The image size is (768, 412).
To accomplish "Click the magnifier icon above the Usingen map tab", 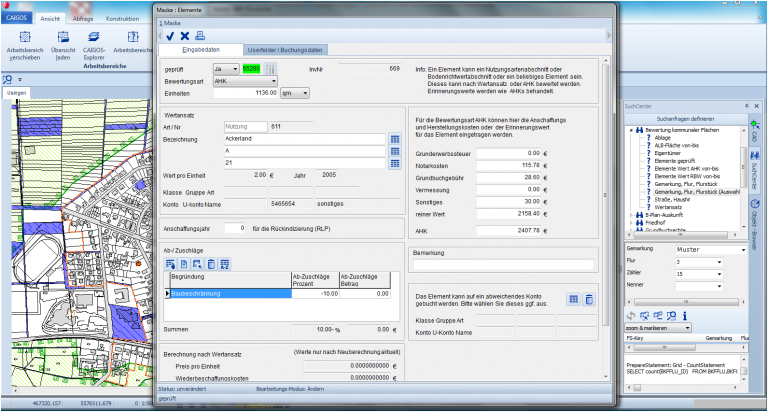I will 7,79.
